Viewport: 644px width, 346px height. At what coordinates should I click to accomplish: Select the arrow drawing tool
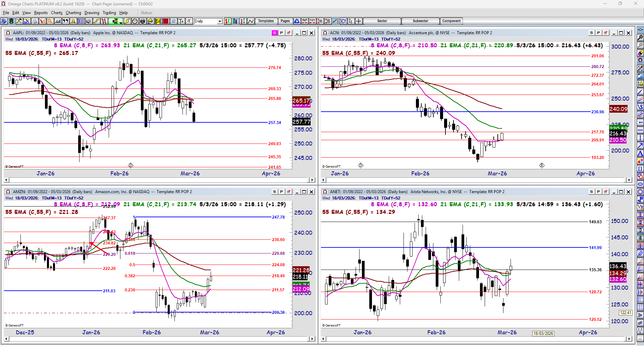tap(640, 146)
